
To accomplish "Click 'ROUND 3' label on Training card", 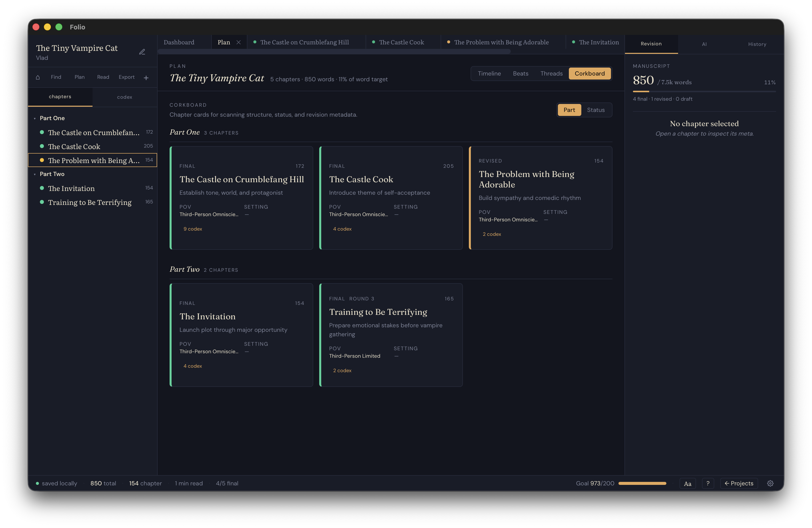I will [x=362, y=299].
